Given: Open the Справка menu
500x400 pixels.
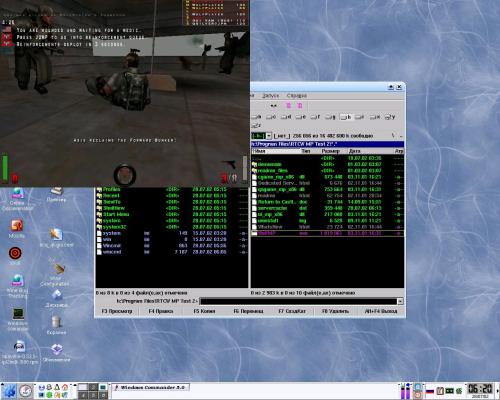Looking at the screenshot, I should coord(297,96).
